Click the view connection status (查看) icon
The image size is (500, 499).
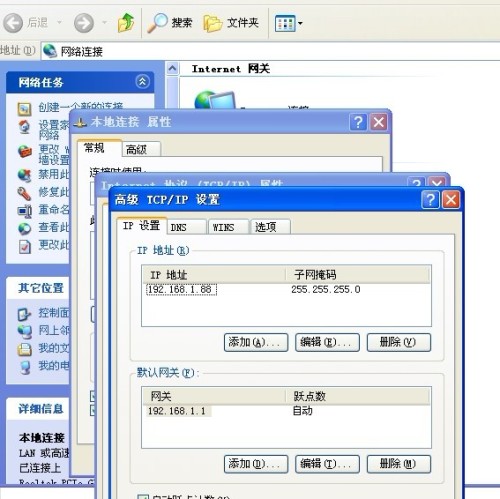(x=24, y=229)
